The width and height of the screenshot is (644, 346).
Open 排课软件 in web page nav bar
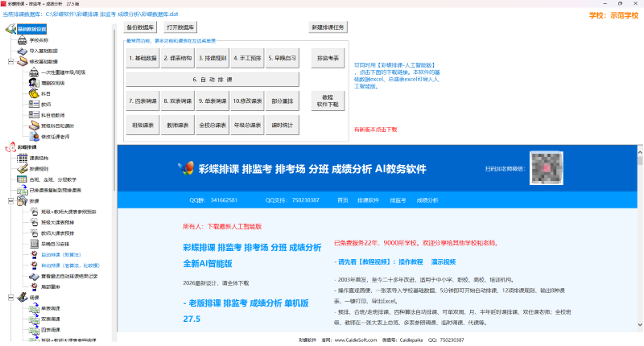click(x=368, y=200)
